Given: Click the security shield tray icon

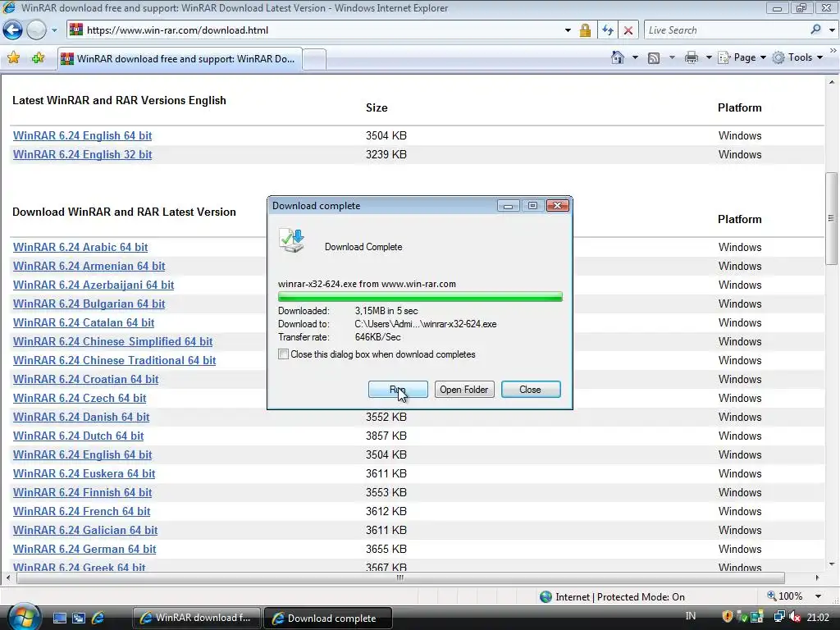Looking at the screenshot, I should coord(728,617).
